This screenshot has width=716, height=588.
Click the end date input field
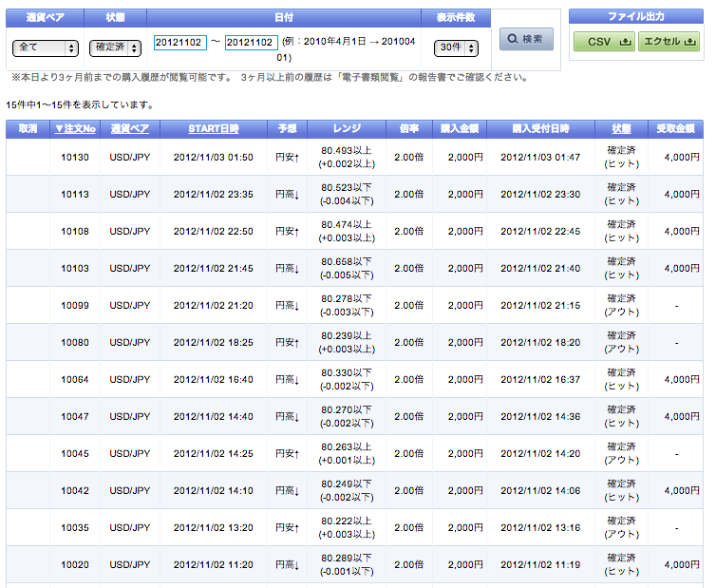tap(251, 43)
